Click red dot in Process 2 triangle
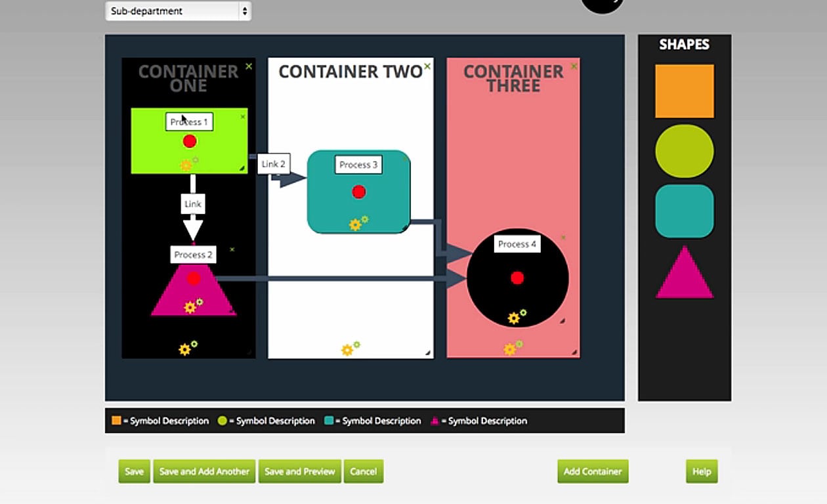This screenshot has width=827, height=504. (x=193, y=279)
